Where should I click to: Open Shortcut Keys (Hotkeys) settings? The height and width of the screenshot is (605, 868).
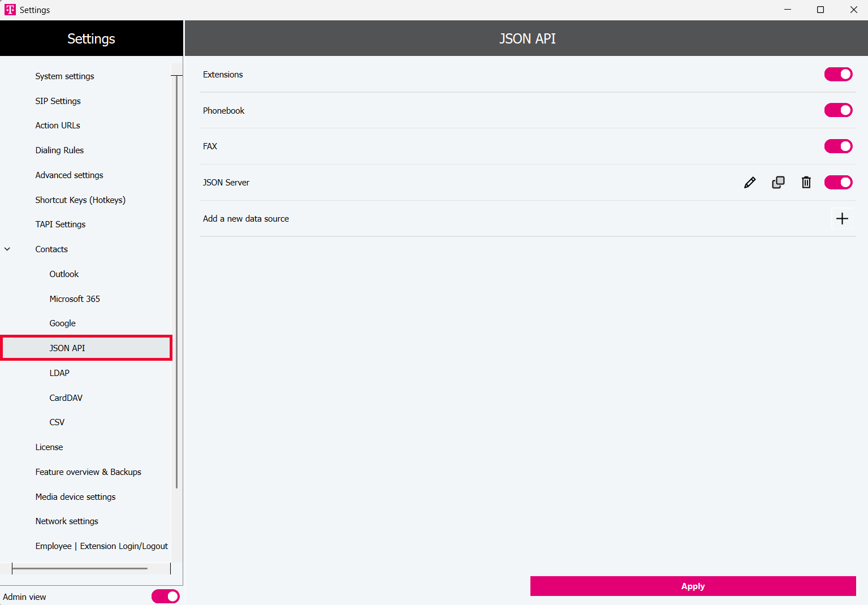point(80,200)
